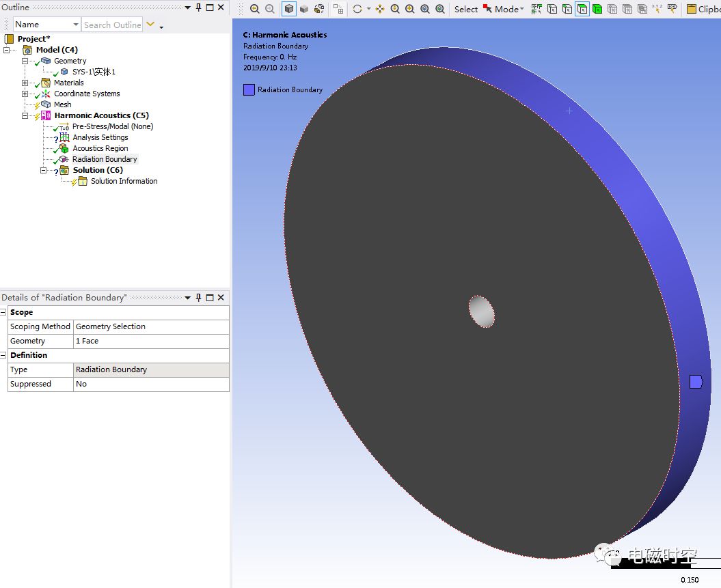Click the element face selection icon
Image resolution: width=721 pixels, height=588 pixels.
click(627, 9)
